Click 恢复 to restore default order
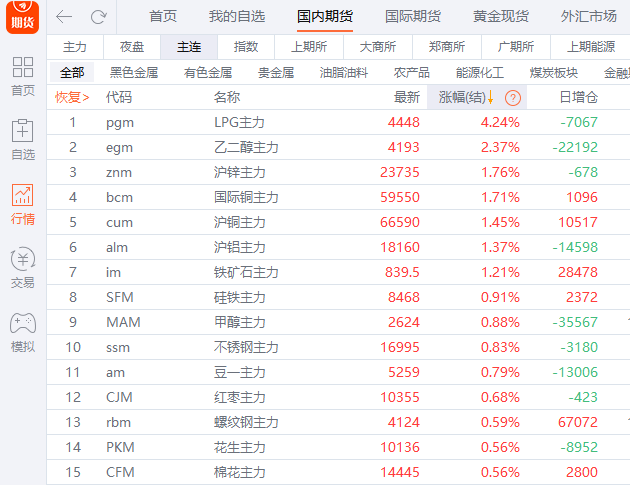The width and height of the screenshot is (630, 485). point(71,97)
